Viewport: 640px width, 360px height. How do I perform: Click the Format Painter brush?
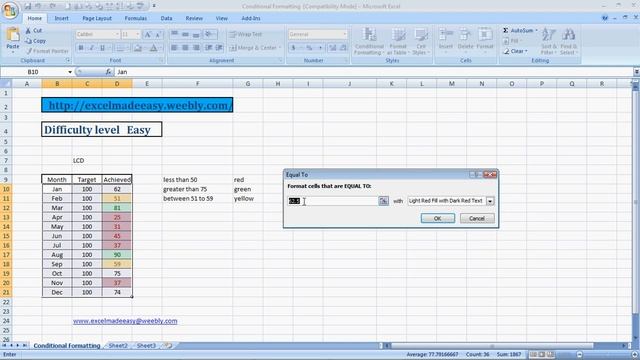coord(29,51)
